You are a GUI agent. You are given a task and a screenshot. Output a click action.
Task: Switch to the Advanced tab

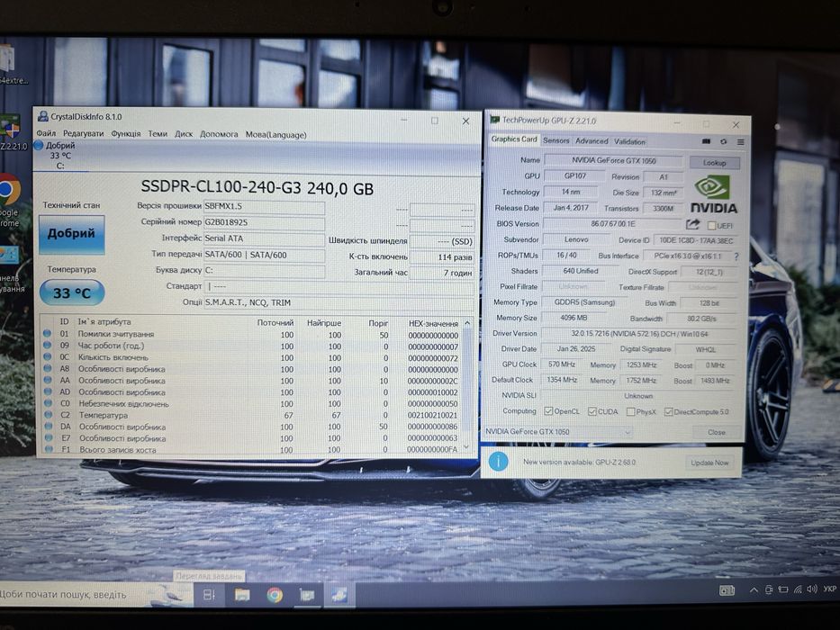(592, 141)
